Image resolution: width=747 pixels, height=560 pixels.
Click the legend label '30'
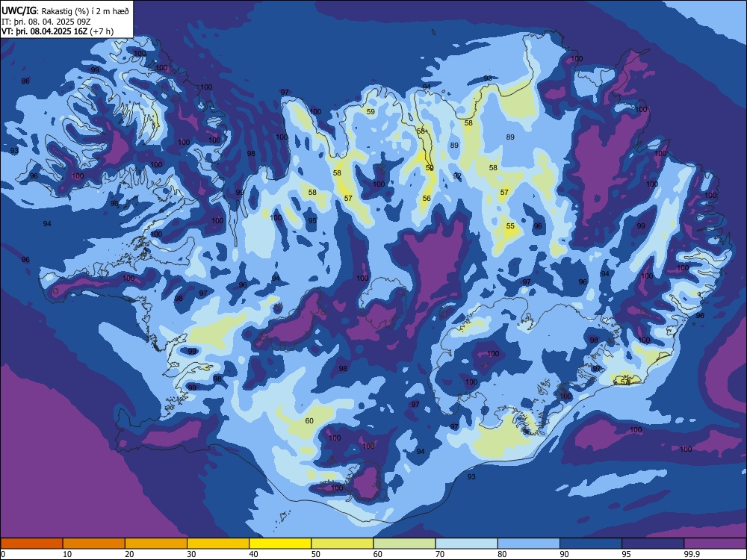click(191, 554)
